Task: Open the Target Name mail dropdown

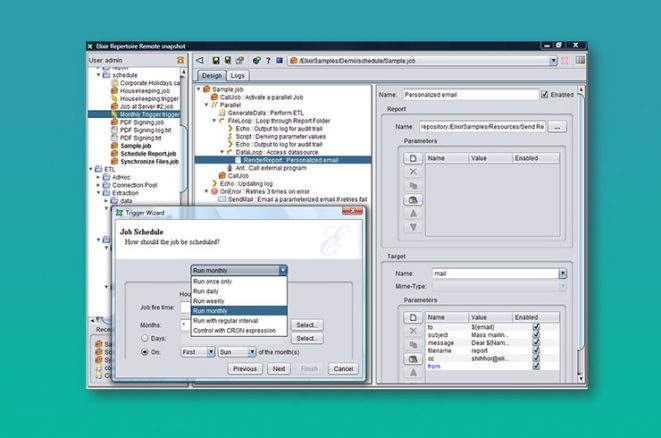Action: [563, 273]
